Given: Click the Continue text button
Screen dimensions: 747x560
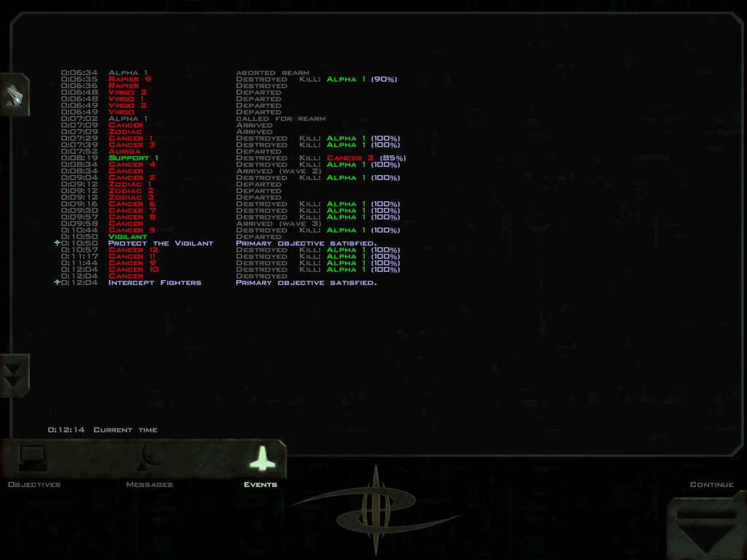Looking at the screenshot, I should pos(711,485).
